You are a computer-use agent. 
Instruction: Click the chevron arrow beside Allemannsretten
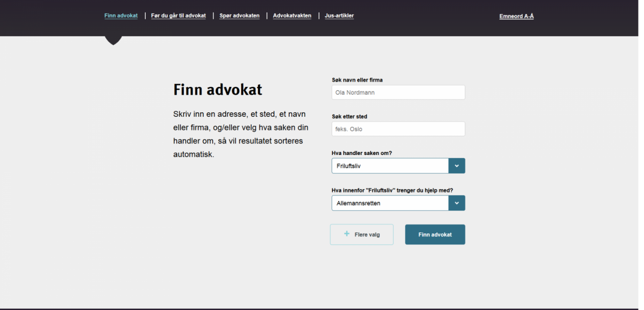[456, 203]
